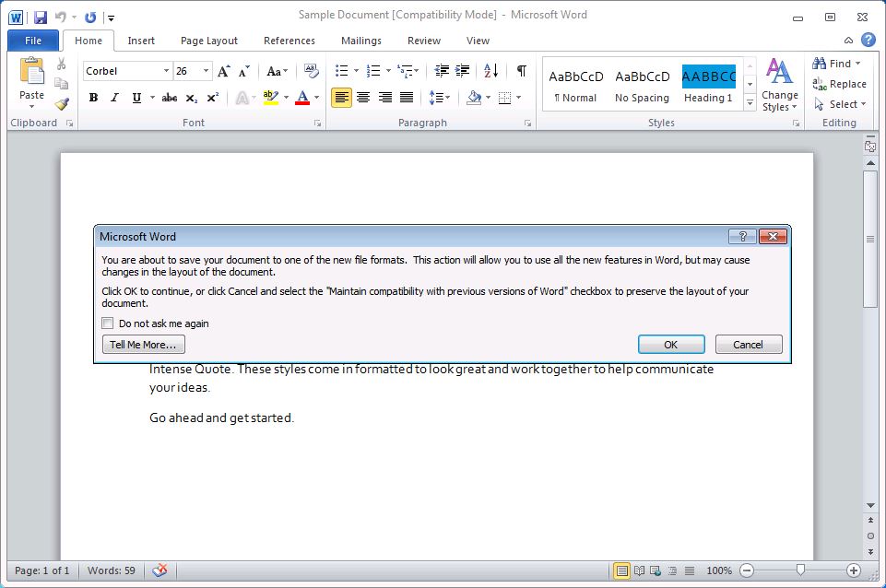Open the font size dropdown showing 26
The width and height of the screenshot is (886, 588).
[206, 71]
